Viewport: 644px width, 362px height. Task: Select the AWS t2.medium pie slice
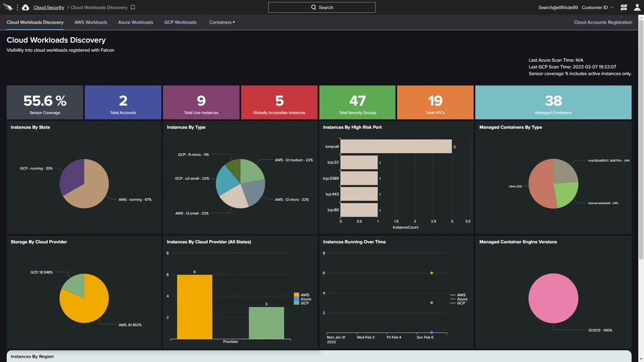[x=252, y=172]
